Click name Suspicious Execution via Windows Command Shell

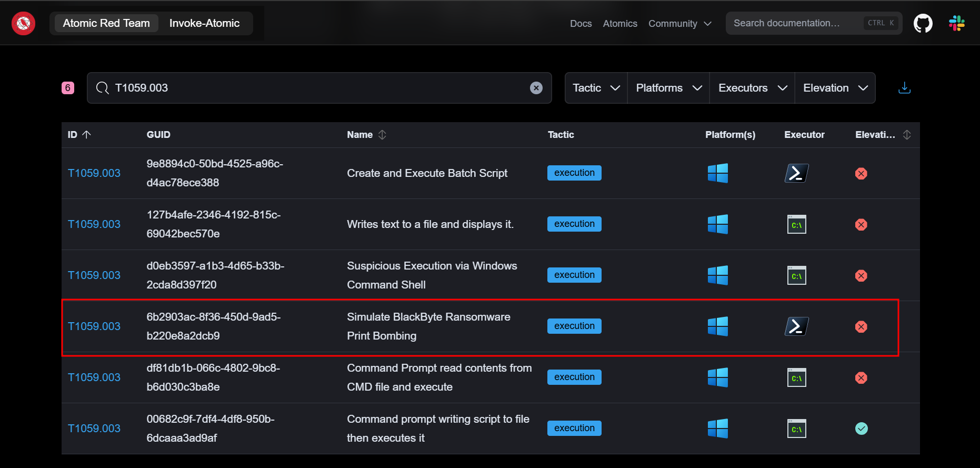click(x=432, y=275)
